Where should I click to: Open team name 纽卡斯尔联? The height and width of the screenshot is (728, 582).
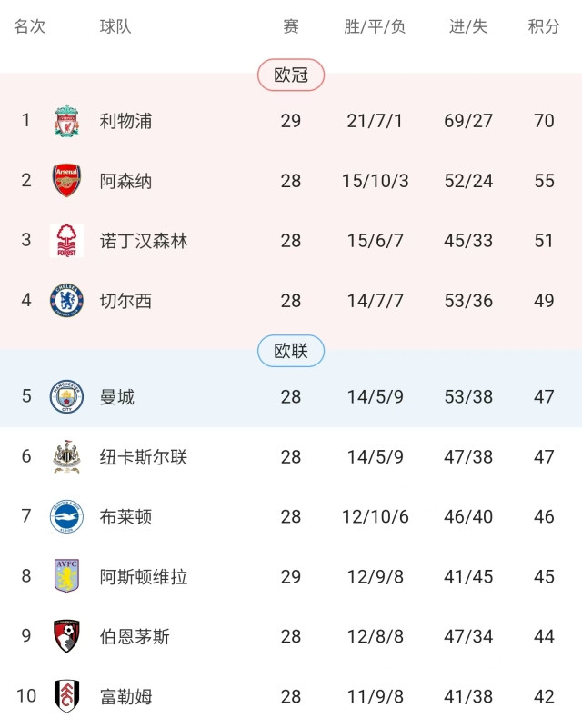coord(144,457)
